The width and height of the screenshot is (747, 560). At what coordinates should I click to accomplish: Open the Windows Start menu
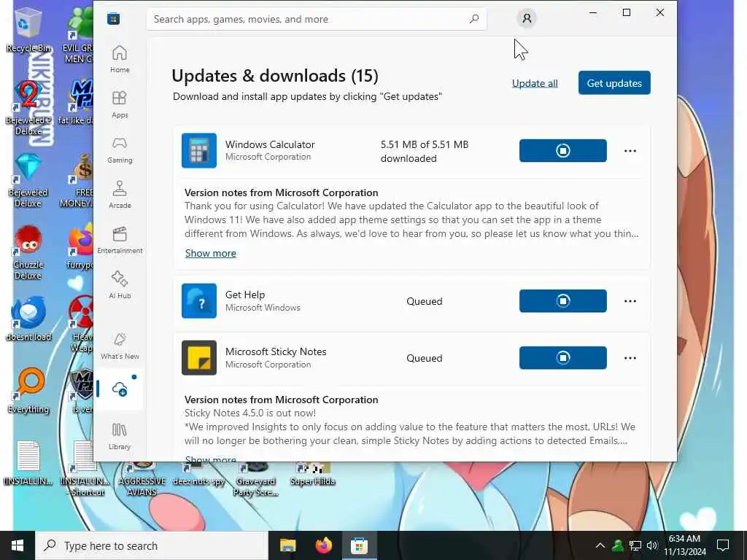click(18, 545)
